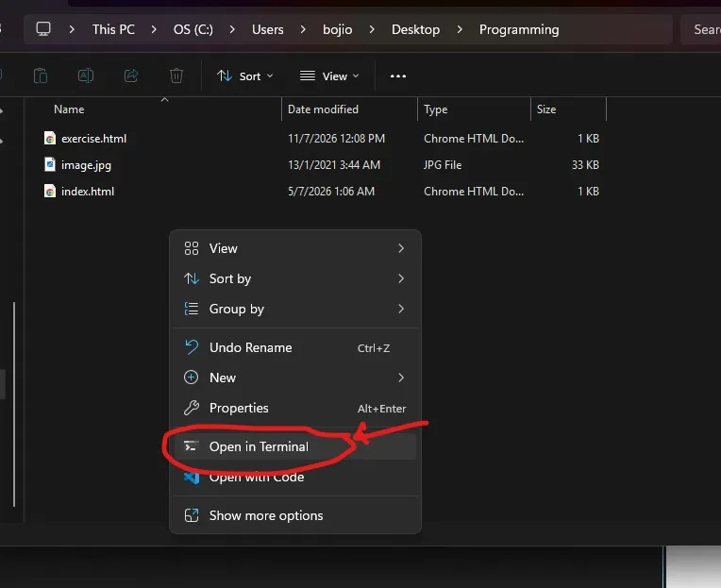Screen dimensions: 721x588
Task: Expand the chevron after OS (C:) in breadcrumb
Action: (232, 29)
